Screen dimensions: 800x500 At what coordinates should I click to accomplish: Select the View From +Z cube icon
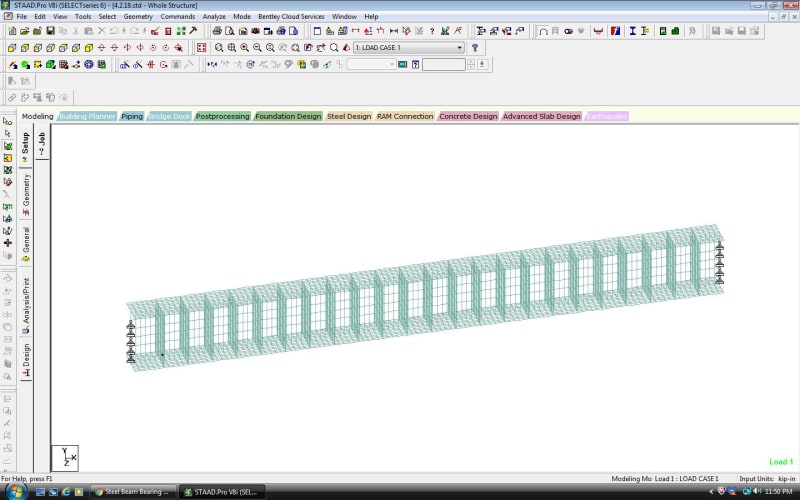pyautogui.click(x=12, y=48)
